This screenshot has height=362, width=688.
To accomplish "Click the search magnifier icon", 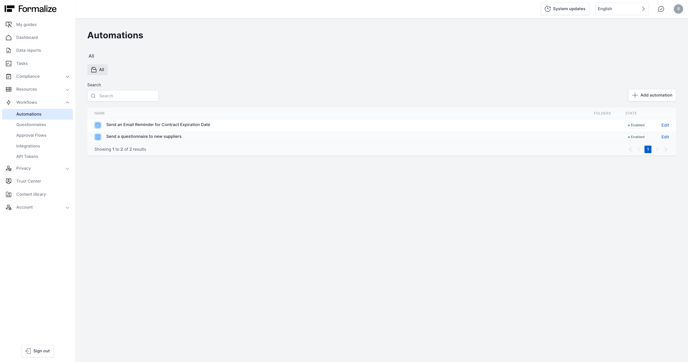I will (93, 96).
